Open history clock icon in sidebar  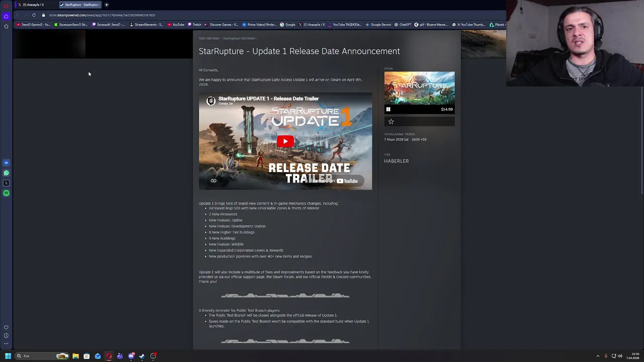(x=6, y=335)
